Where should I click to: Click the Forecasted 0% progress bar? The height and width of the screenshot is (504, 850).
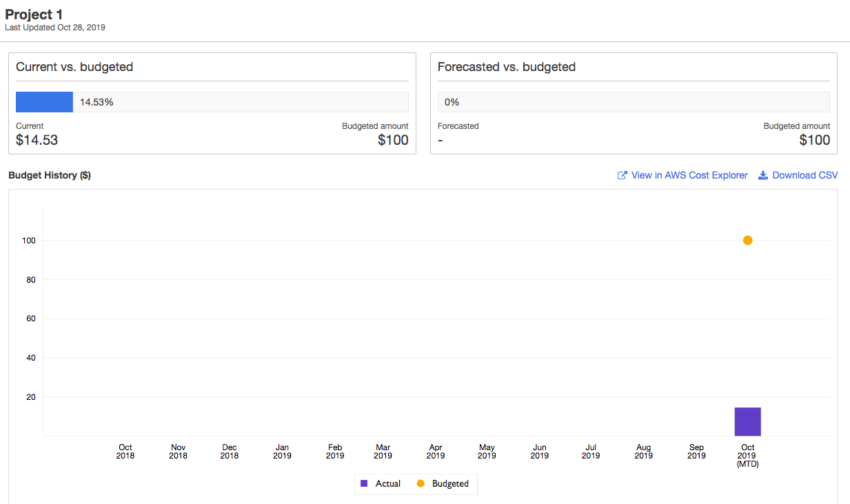point(634,102)
